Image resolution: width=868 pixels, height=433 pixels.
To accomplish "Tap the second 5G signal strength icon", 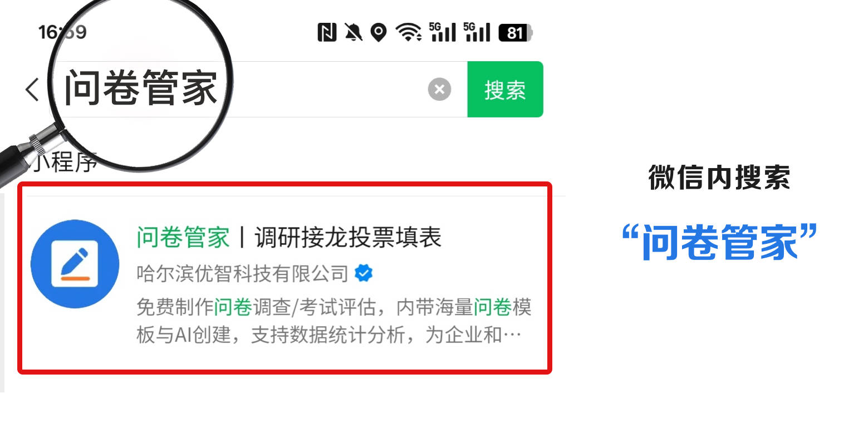I will (477, 32).
